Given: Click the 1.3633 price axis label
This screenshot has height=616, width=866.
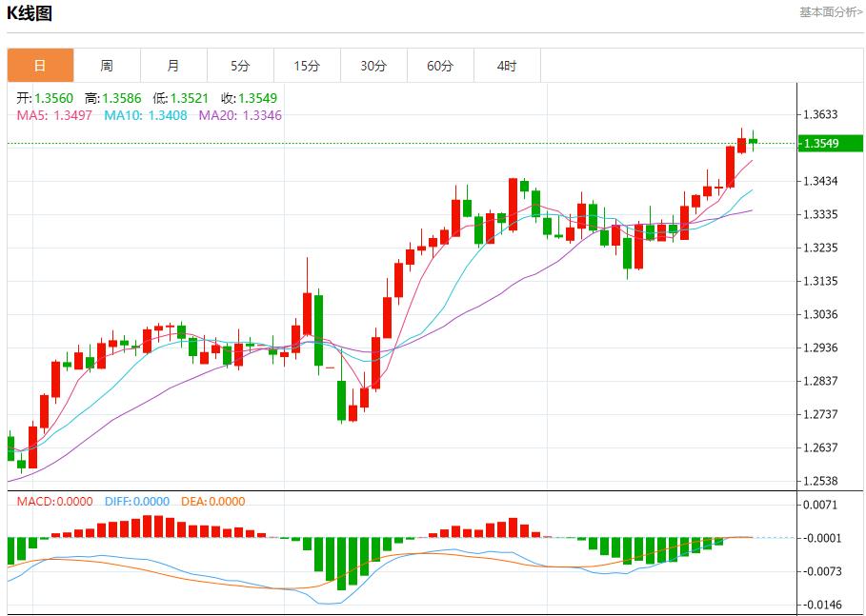Looking at the screenshot, I should (x=820, y=114).
